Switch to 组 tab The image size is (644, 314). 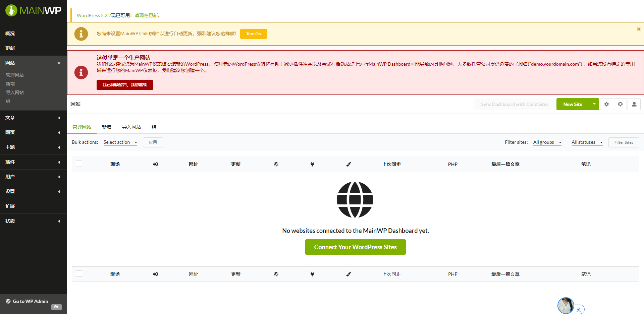point(154,127)
